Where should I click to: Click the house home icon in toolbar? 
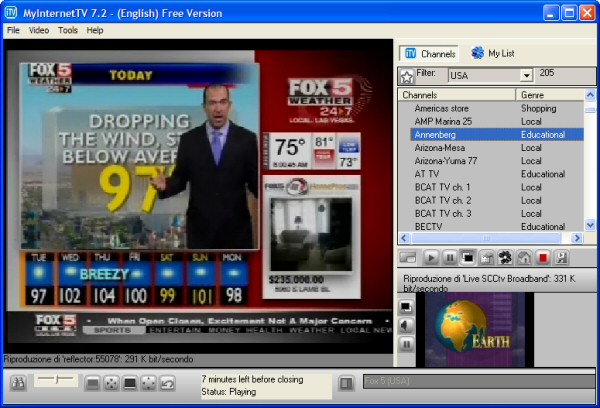pos(524,258)
